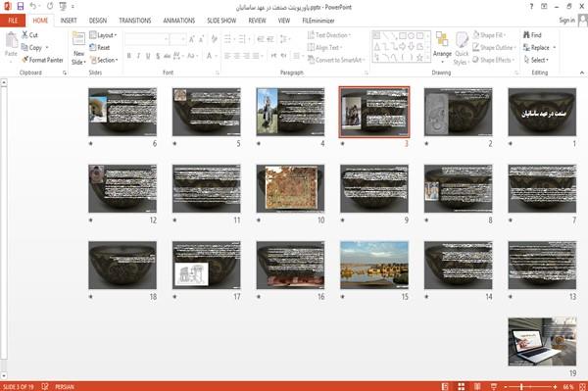
Task: Open Arrange options
Action: [x=442, y=47]
